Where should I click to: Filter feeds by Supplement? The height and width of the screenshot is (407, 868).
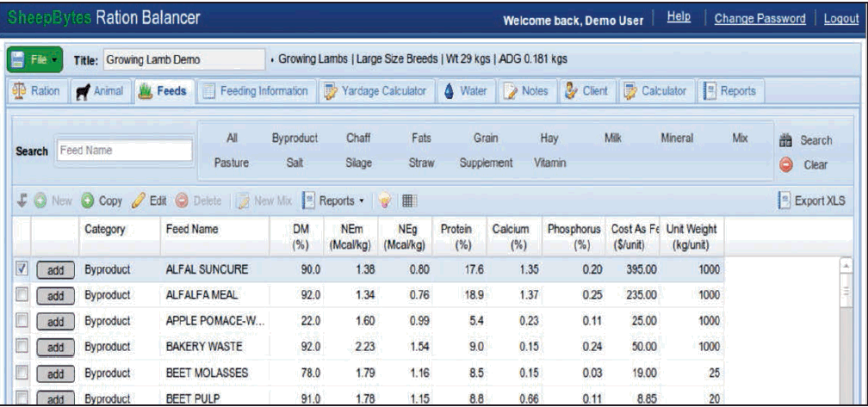point(486,163)
